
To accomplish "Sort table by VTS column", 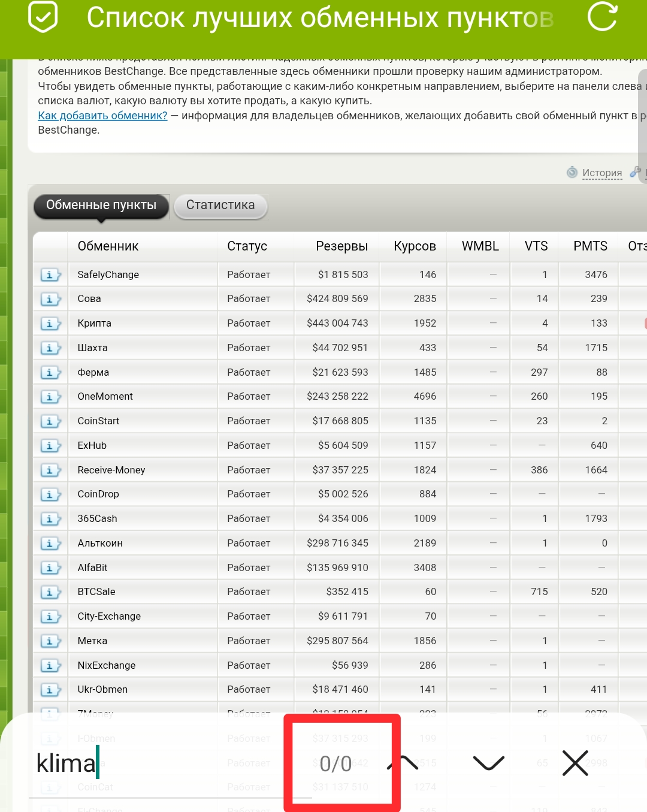I will (x=536, y=246).
